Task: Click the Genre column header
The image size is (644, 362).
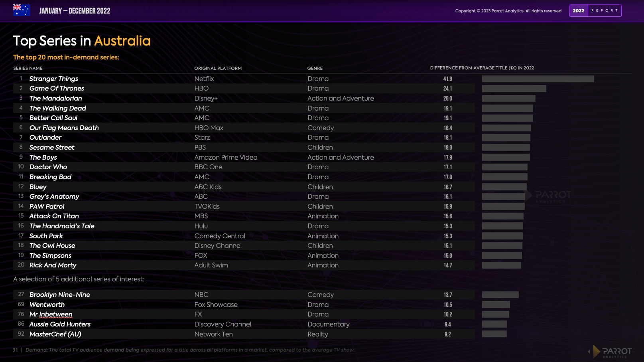Action: click(x=315, y=68)
